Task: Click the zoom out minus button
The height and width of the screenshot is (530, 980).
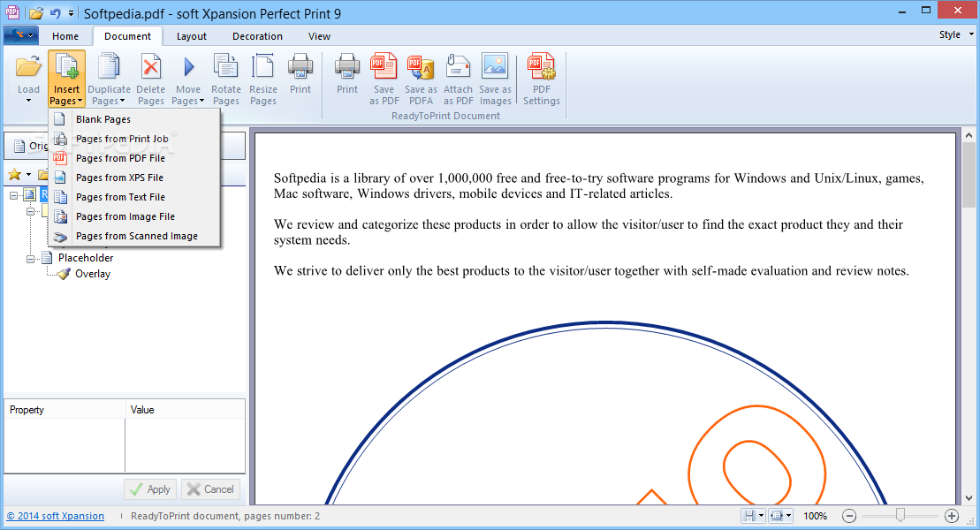Action: coord(848,516)
